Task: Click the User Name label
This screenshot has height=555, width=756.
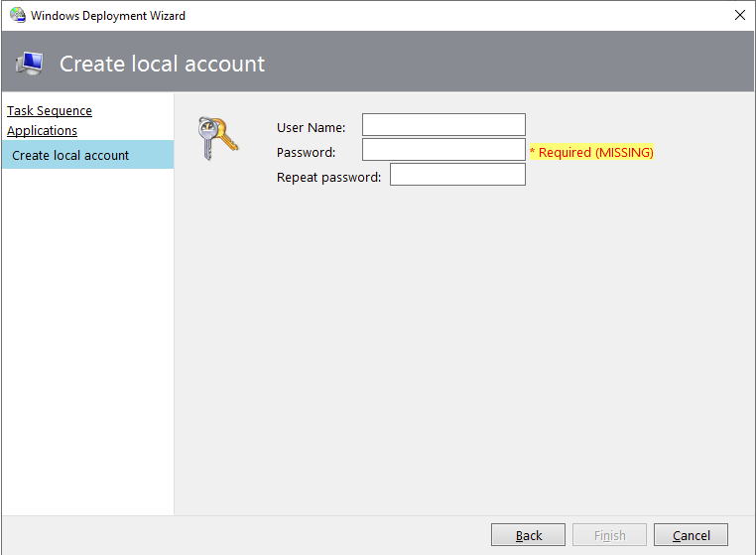Action: (311, 128)
